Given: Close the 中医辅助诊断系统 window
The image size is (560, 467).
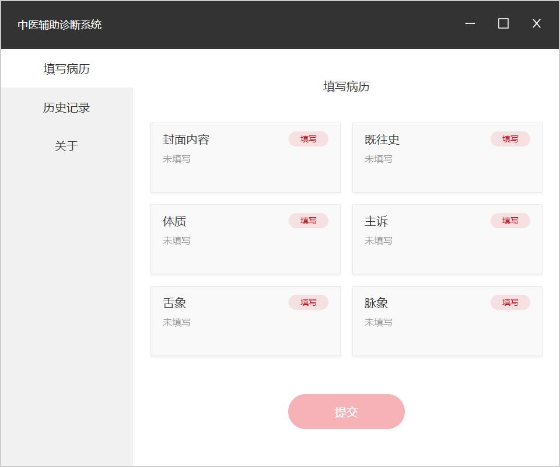Looking at the screenshot, I should 536,24.
